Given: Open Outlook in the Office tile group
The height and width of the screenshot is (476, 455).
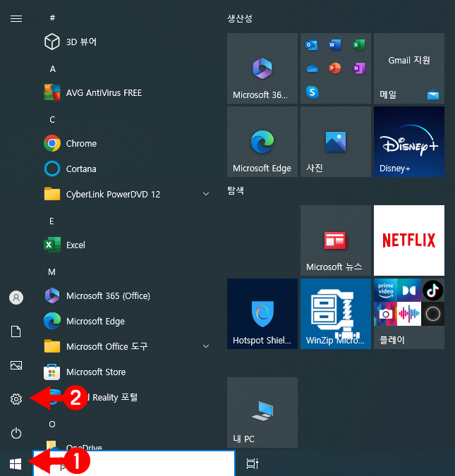Looking at the screenshot, I should tap(312, 45).
